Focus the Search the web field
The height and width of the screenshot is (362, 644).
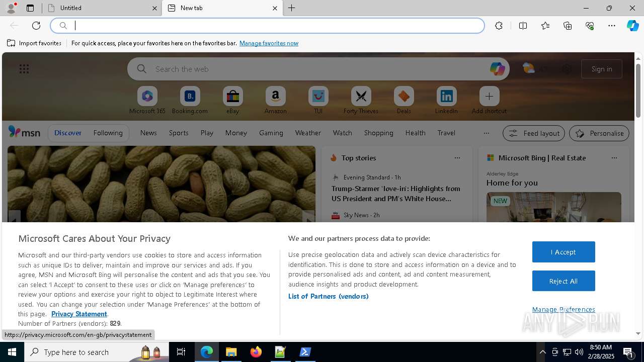click(x=318, y=69)
